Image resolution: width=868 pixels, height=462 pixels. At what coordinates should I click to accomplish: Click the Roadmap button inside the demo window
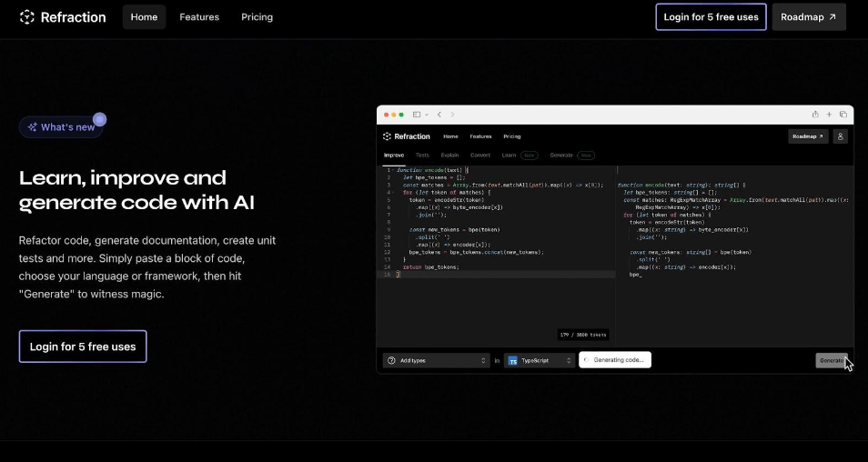click(808, 136)
